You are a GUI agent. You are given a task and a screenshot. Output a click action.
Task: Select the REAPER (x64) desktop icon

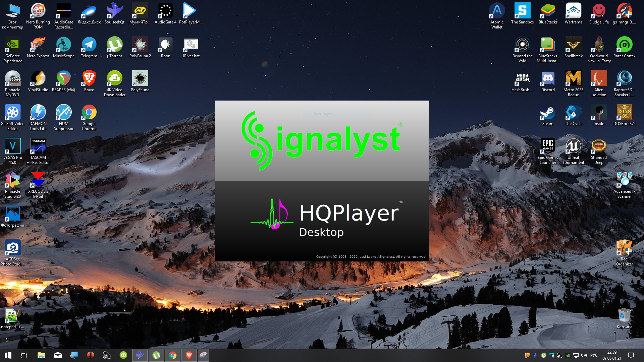[63, 81]
